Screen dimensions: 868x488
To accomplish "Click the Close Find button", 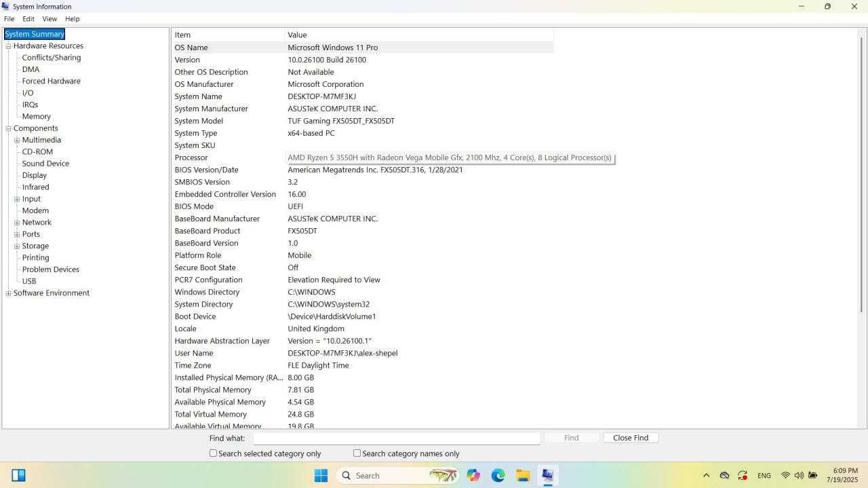I will point(631,438).
